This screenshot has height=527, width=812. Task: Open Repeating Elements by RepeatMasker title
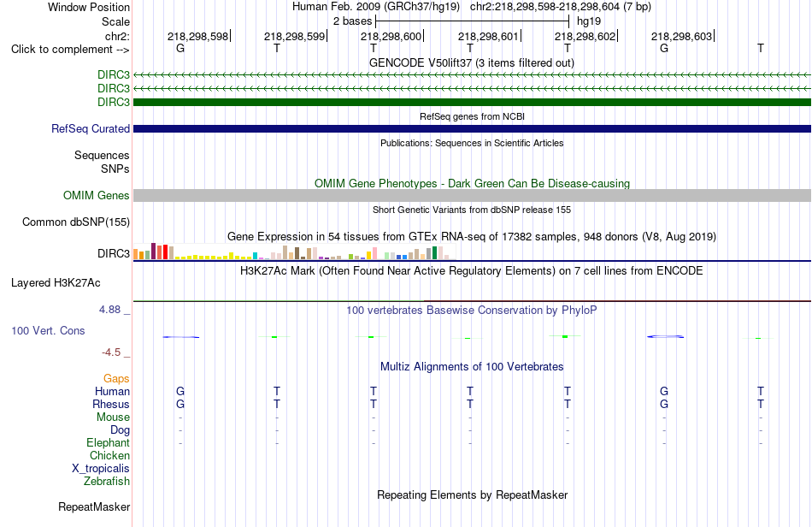click(472, 494)
